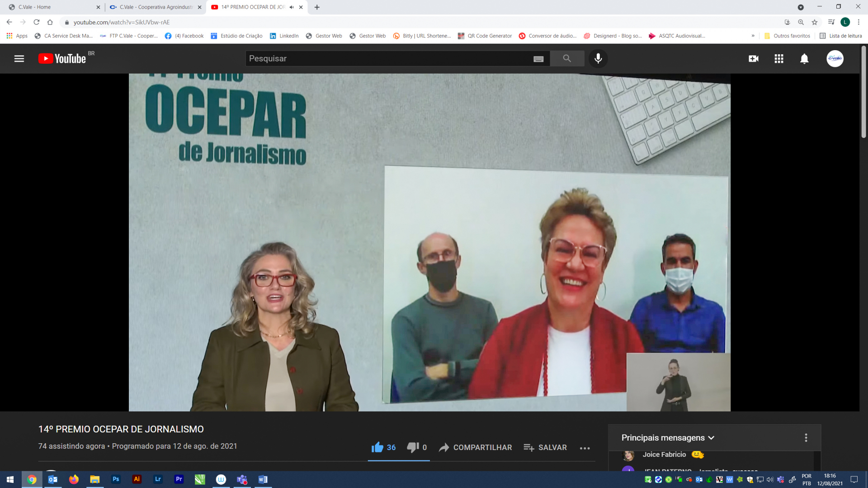868x488 pixels.
Task: Open the Outros favoritos folder
Action: (x=787, y=36)
